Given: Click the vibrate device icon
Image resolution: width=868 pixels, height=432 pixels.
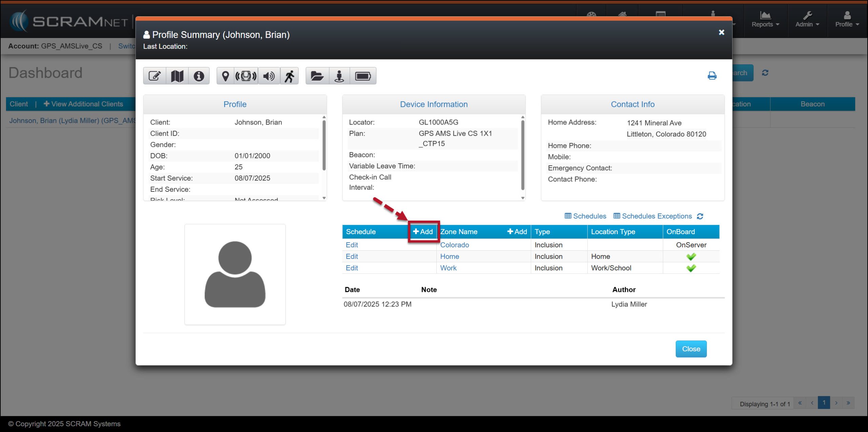Looking at the screenshot, I should [x=246, y=76].
